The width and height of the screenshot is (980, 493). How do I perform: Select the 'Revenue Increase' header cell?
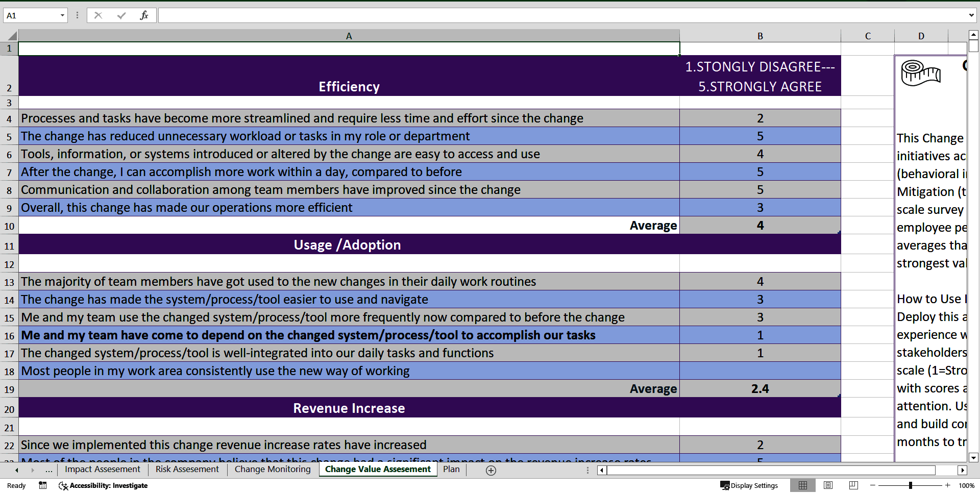pyautogui.click(x=349, y=408)
